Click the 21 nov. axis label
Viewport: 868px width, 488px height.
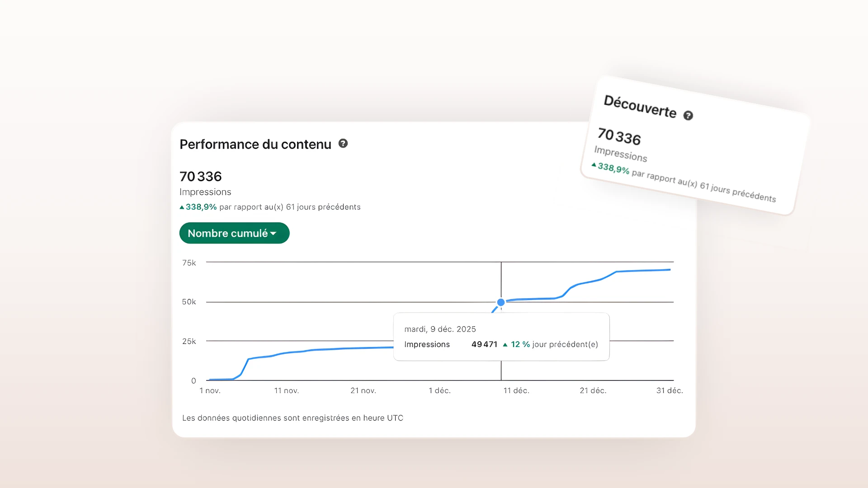point(363,390)
